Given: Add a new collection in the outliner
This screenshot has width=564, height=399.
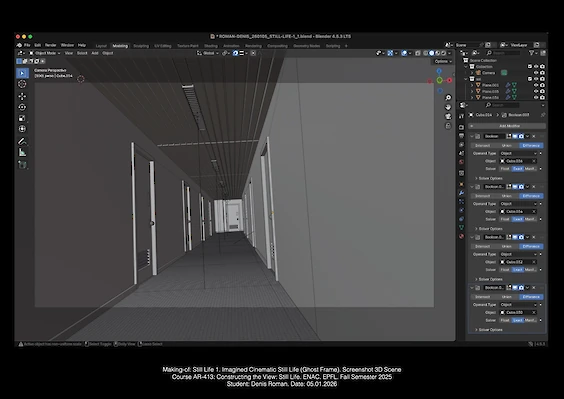Looking at the screenshot, I should 543,53.
